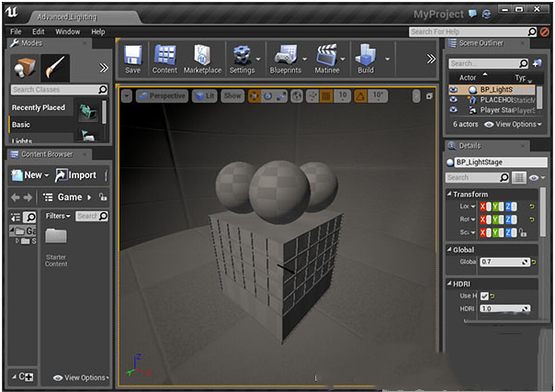Toggle visibility eye for Player Start actor
The height and width of the screenshot is (392, 555).
coord(453,110)
